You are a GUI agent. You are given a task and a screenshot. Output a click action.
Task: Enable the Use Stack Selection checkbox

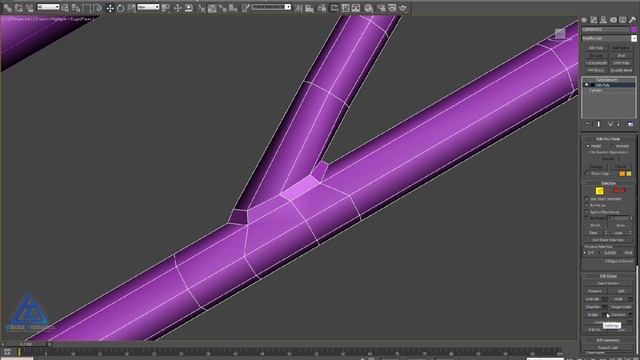(x=587, y=199)
